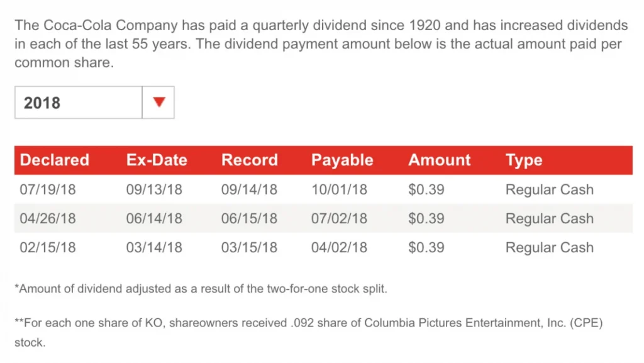Click declared date 02/15/18
This screenshot has height=363, width=644.
tap(48, 247)
